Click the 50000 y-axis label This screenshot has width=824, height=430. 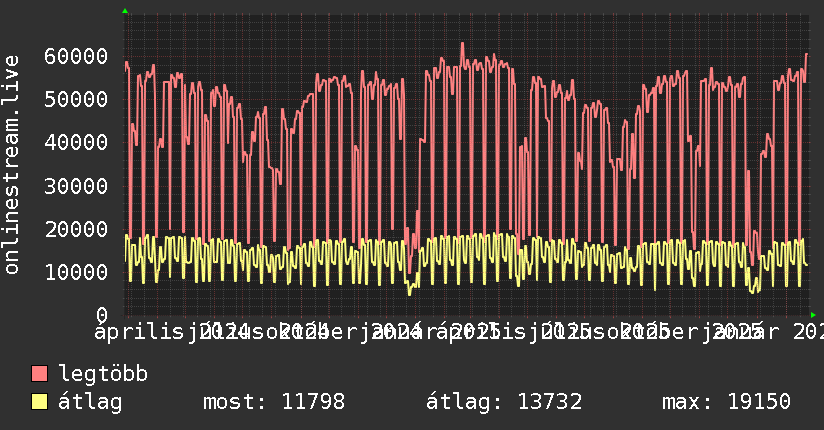pyautogui.click(x=76, y=99)
